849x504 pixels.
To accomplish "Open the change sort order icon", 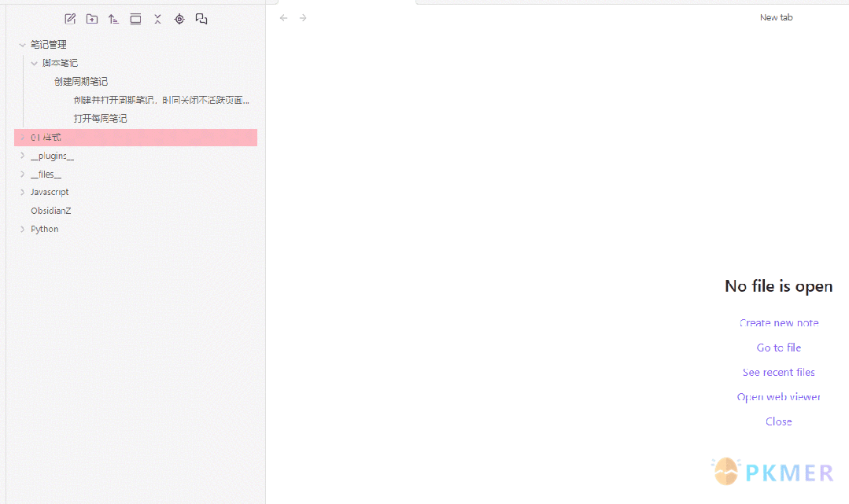I will pos(113,19).
